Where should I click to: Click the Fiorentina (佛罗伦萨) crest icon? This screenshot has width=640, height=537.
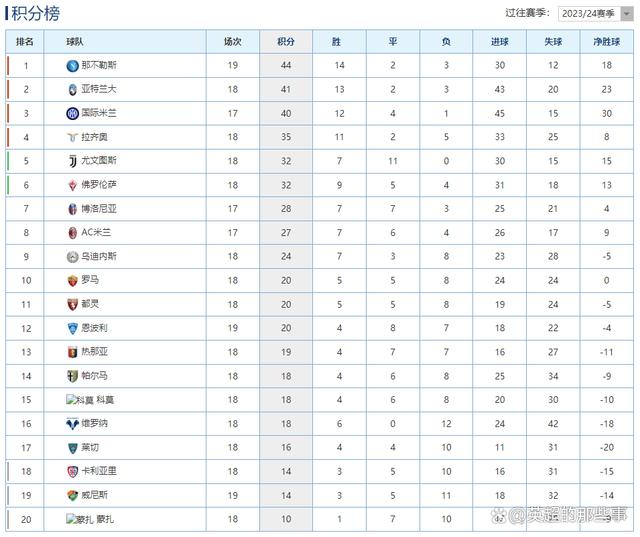[72, 185]
